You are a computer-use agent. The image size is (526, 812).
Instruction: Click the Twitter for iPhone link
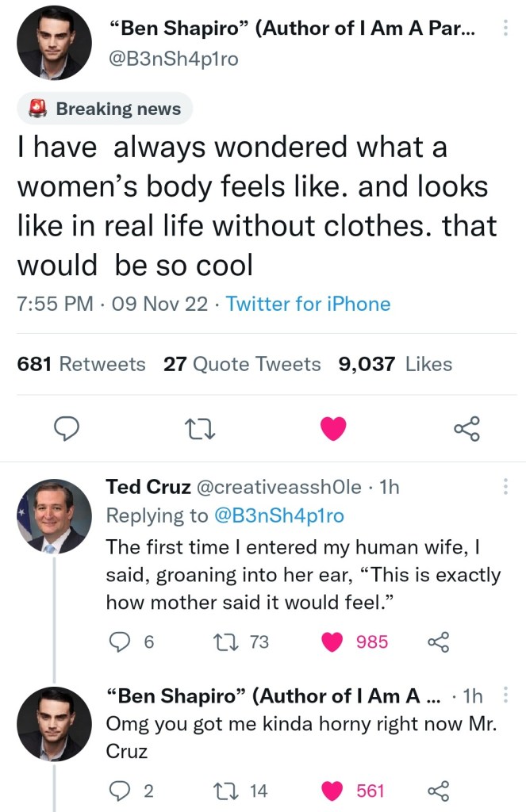coord(308,304)
